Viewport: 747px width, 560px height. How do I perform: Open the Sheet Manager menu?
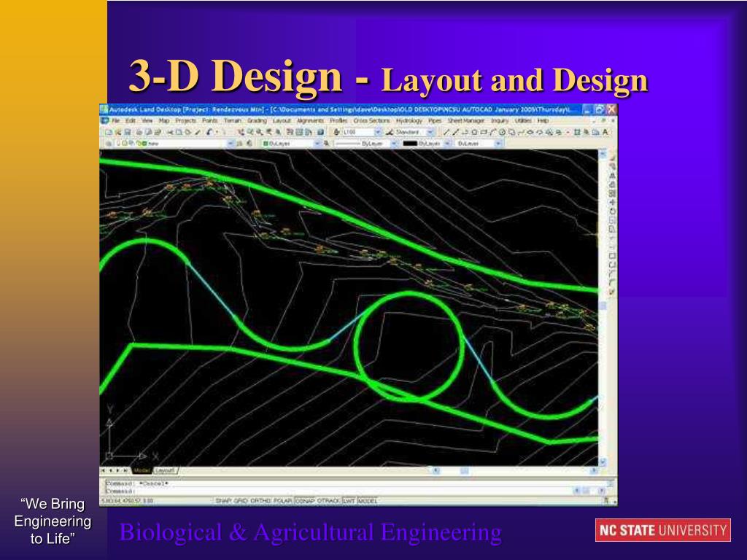(x=465, y=121)
